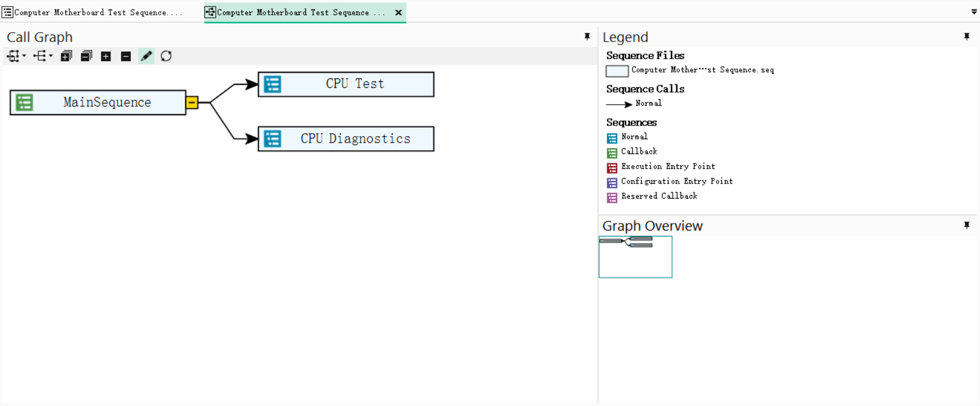
Task: Click the Legend panel title
Action: (625, 37)
